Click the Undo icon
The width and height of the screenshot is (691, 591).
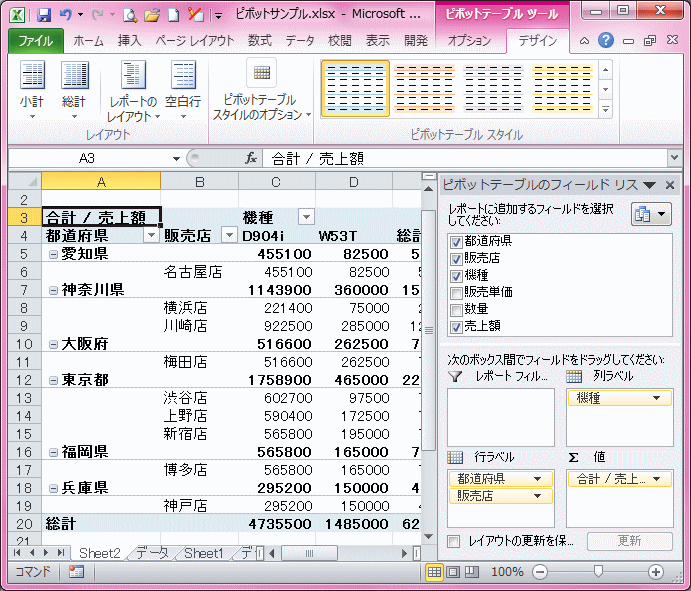[x=66, y=15]
